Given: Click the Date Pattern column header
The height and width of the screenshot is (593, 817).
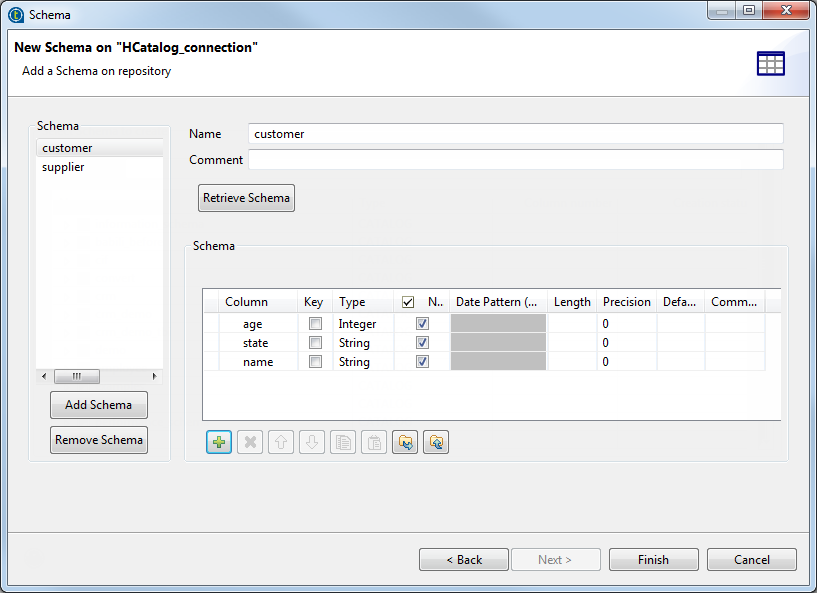Looking at the screenshot, I should pyautogui.click(x=498, y=302).
